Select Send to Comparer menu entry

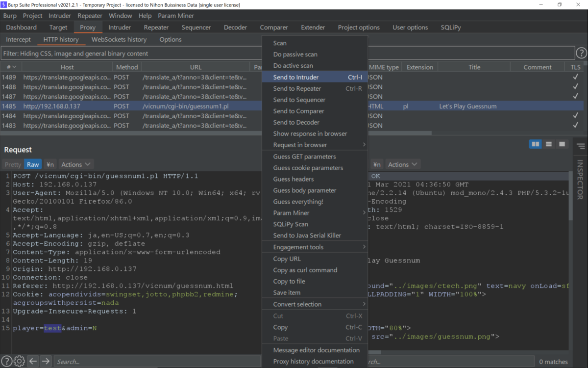click(x=315, y=111)
